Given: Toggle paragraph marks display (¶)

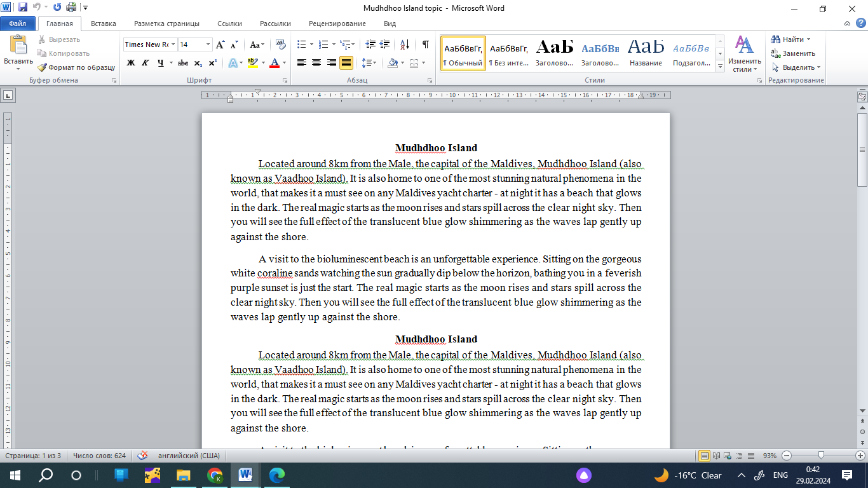Looking at the screenshot, I should click(x=425, y=44).
